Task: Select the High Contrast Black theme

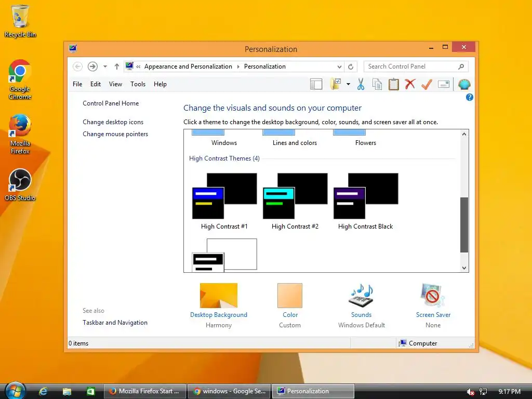Action: (x=366, y=201)
